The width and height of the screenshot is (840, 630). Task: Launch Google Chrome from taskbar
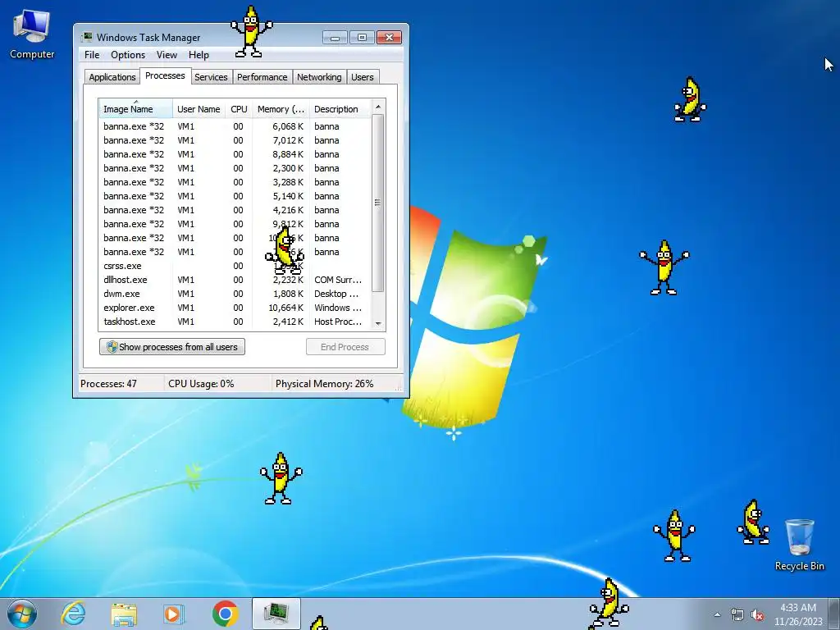(x=225, y=614)
